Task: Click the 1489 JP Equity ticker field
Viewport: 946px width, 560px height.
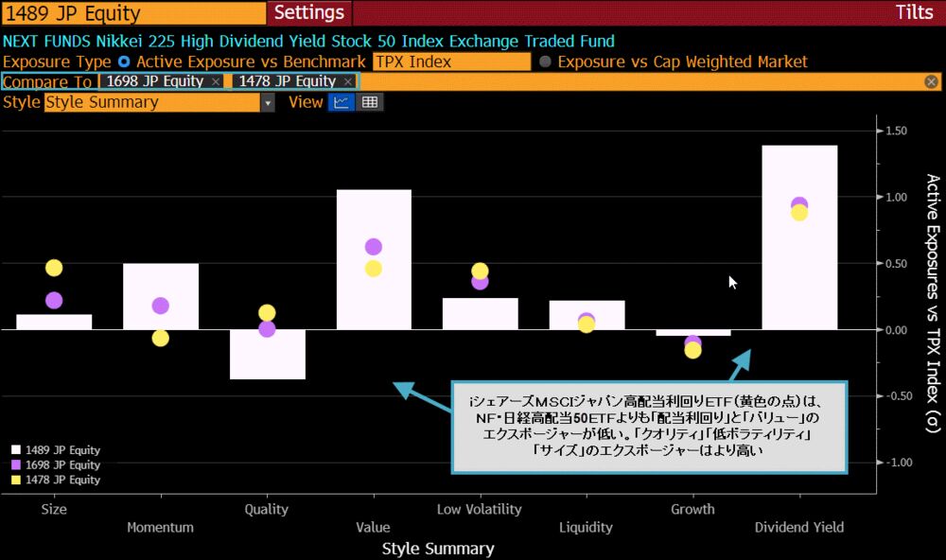Action: pyautogui.click(x=134, y=13)
